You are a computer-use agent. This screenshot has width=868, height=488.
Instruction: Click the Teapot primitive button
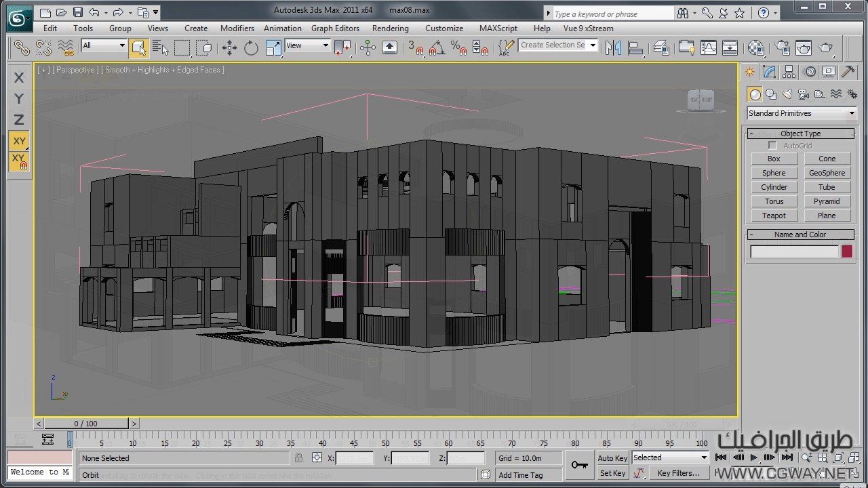point(774,216)
